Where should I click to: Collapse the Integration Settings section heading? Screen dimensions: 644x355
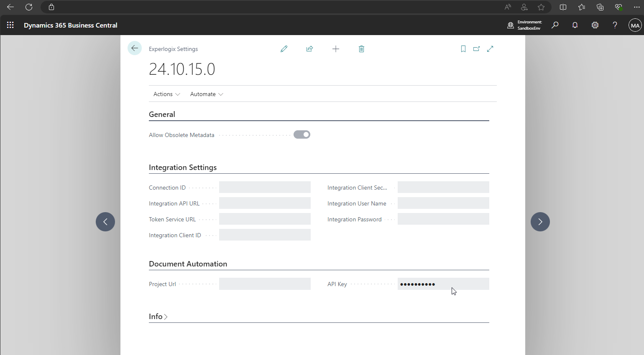pos(183,167)
